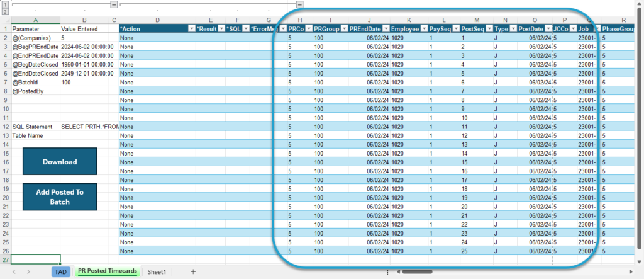644x279 pixels.
Task: Click the Add Posted To Batch button
Action: [x=60, y=196]
